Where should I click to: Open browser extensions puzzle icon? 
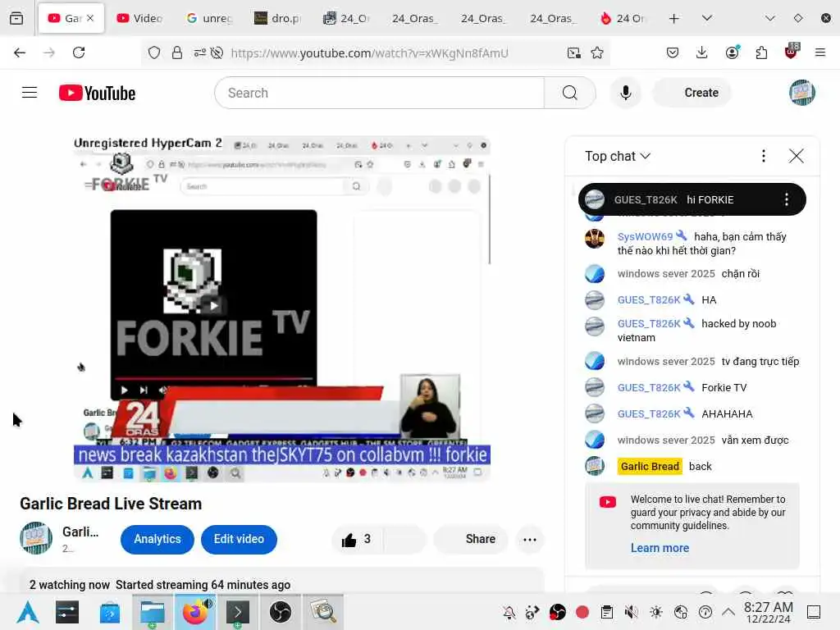pyautogui.click(x=761, y=52)
